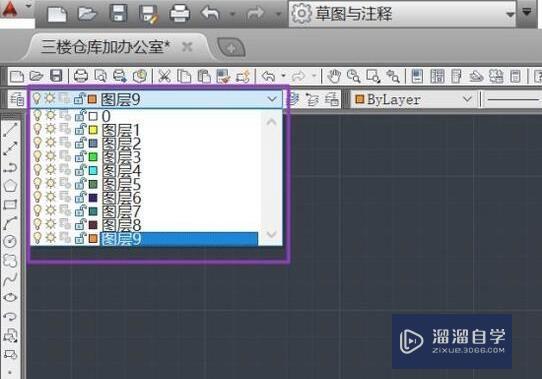The width and height of the screenshot is (542, 379).
Task: Print with the quick access printer icon
Action: pos(179,14)
